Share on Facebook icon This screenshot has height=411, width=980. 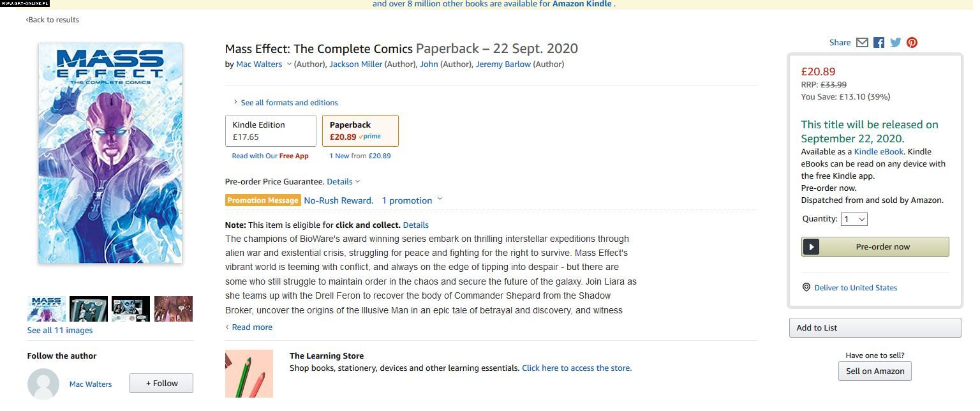(879, 43)
